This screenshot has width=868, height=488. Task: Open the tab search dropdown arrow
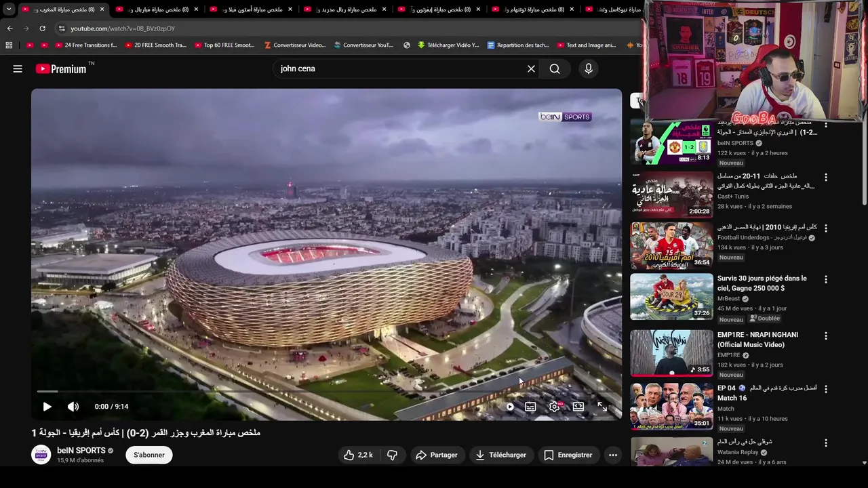point(9,9)
